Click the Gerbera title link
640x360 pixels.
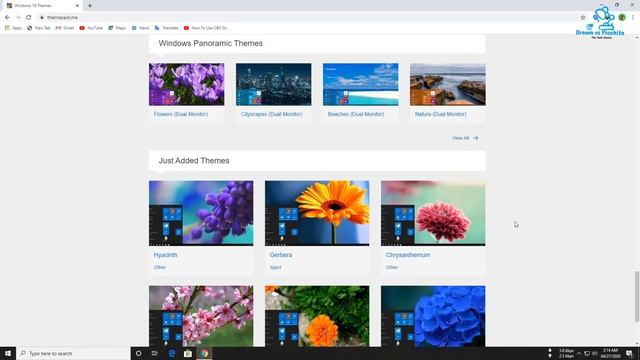tap(281, 255)
